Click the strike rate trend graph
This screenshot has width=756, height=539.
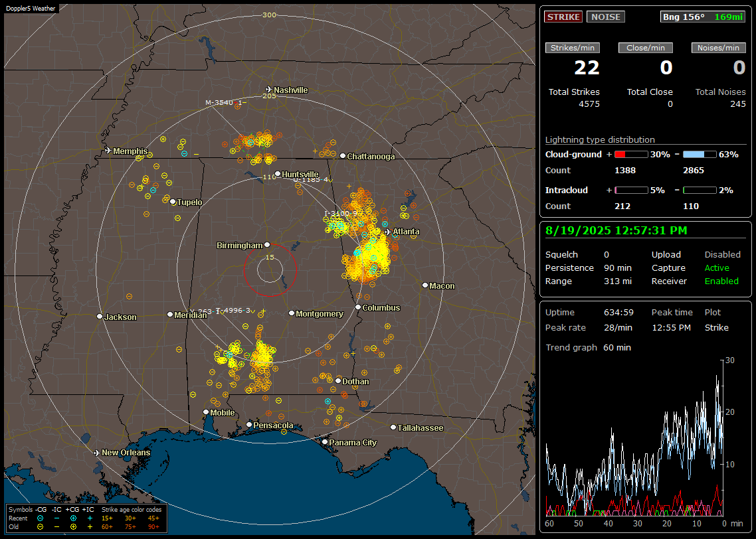[634, 438]
